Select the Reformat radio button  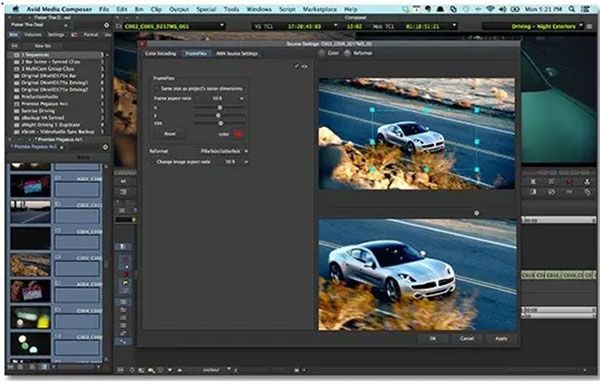[x=347, y=53]
